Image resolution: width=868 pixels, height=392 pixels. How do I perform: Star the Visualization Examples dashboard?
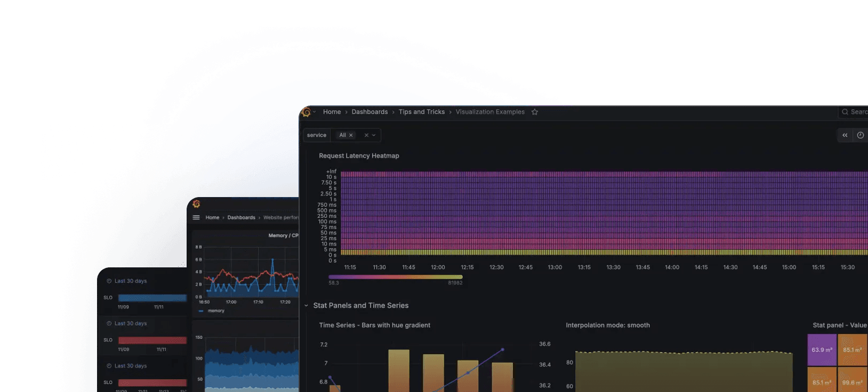[x=535, y=112]
